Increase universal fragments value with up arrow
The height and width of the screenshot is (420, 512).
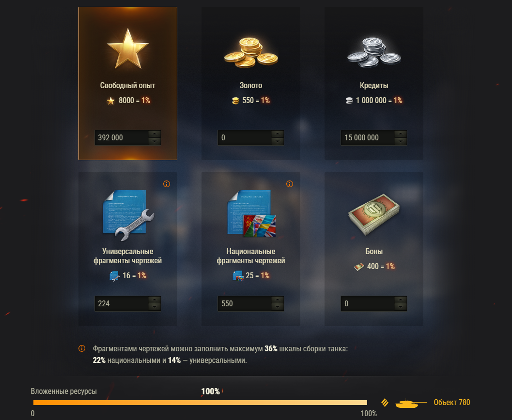pyautogui.click(x=155, y=300)
